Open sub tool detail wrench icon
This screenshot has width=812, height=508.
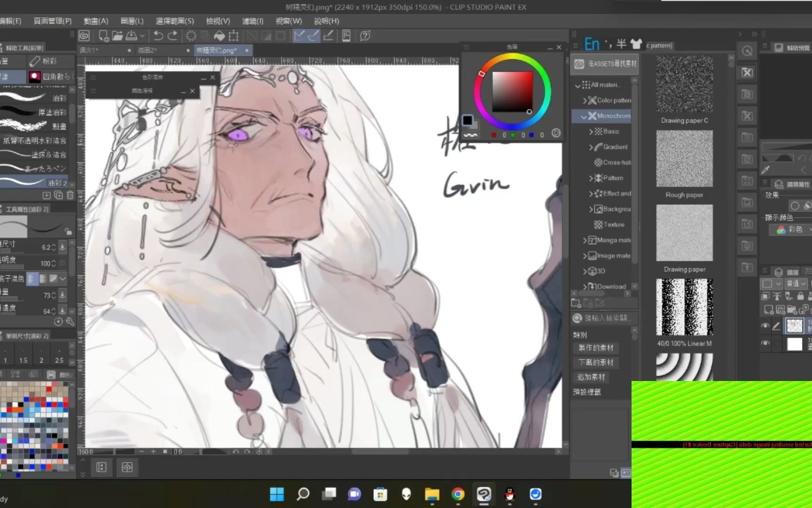point(70,322)
